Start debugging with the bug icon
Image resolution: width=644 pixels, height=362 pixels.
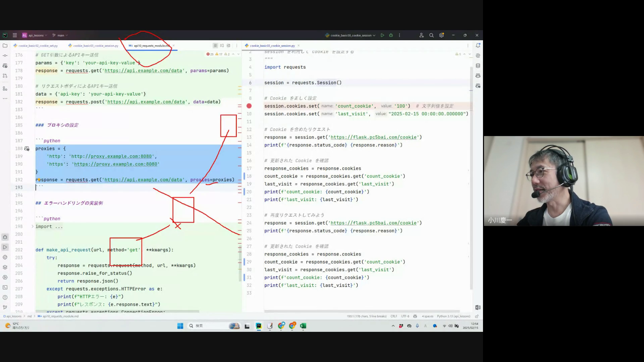tap(391, 35)
